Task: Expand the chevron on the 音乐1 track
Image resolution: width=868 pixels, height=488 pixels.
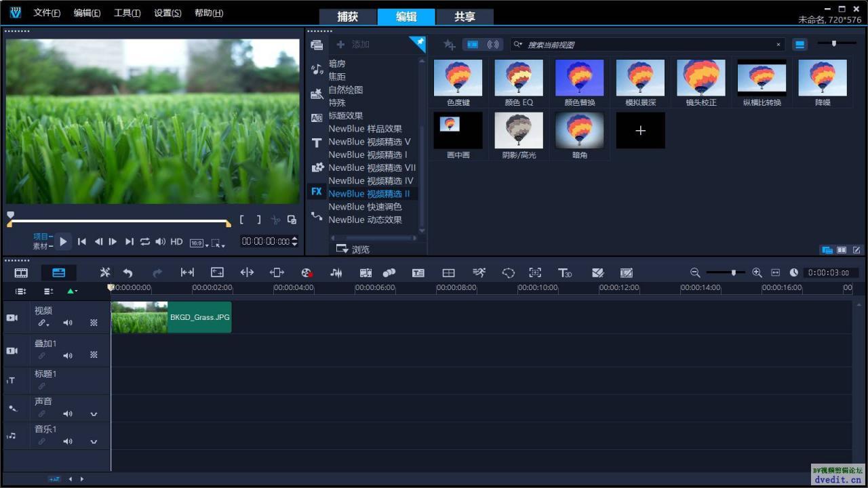Action: (94, 441)
